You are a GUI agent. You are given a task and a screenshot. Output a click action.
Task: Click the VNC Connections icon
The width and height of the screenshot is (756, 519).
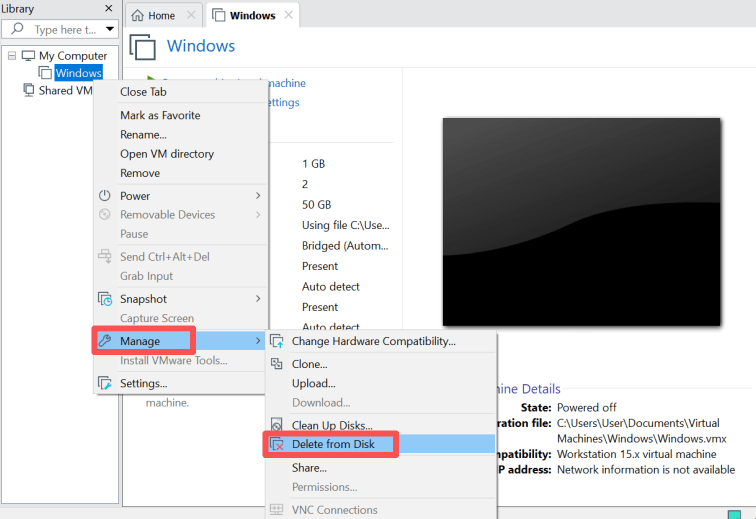(x=277, y=509)
